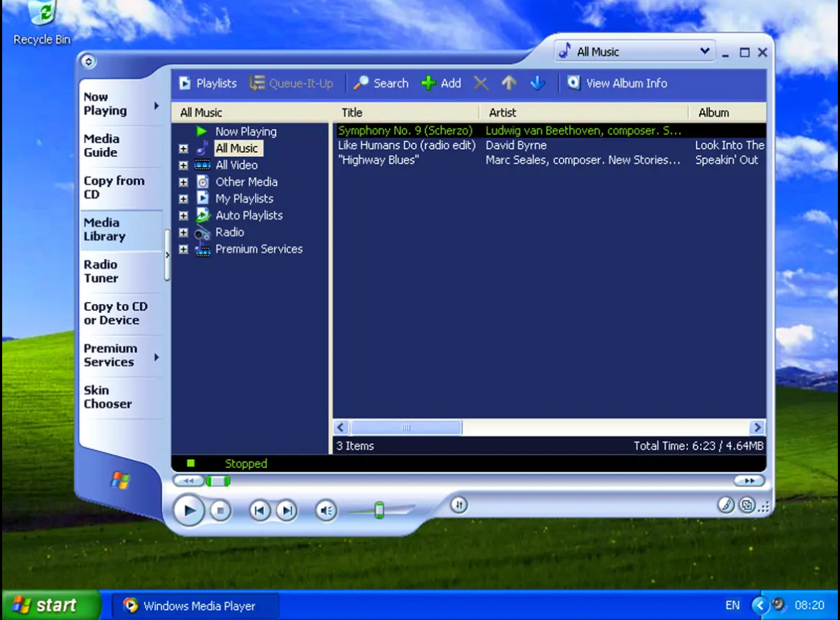Select the "Highway Blues" track
The height and width of the screenshot is (620, 840).
(x=550, y=159)
